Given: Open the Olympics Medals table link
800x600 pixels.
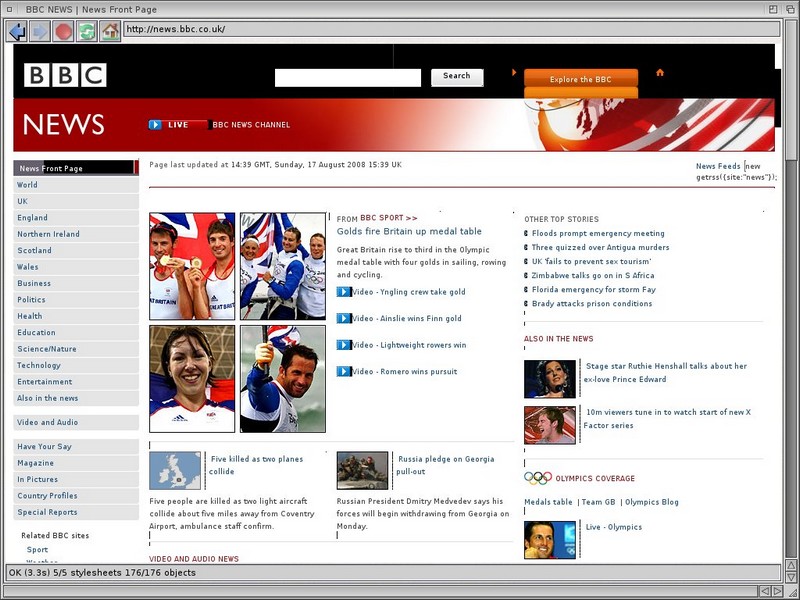Looking at the screenshot, I should (548, 502).
